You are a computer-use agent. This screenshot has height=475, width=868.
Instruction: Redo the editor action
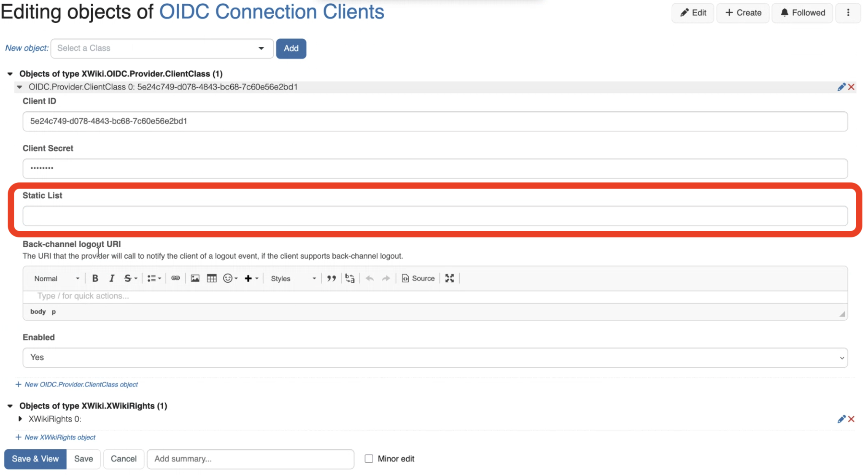[x=385, y=278]
